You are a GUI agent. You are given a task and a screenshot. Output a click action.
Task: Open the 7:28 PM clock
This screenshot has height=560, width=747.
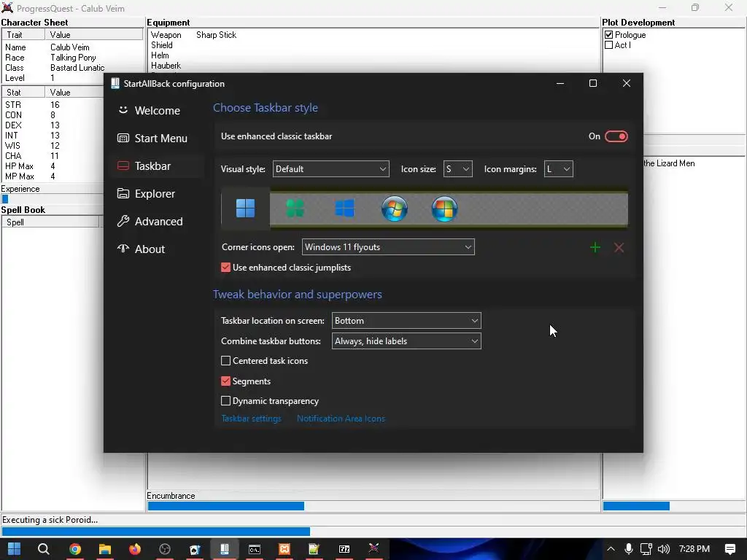pos(694,549)
